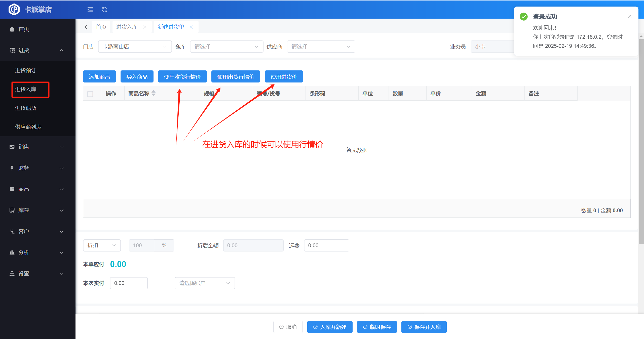Image resolution: width=644 pixels, height=339 pixels.
Task: Click the collapse sidebar menu icon
Action: point(90,10)
